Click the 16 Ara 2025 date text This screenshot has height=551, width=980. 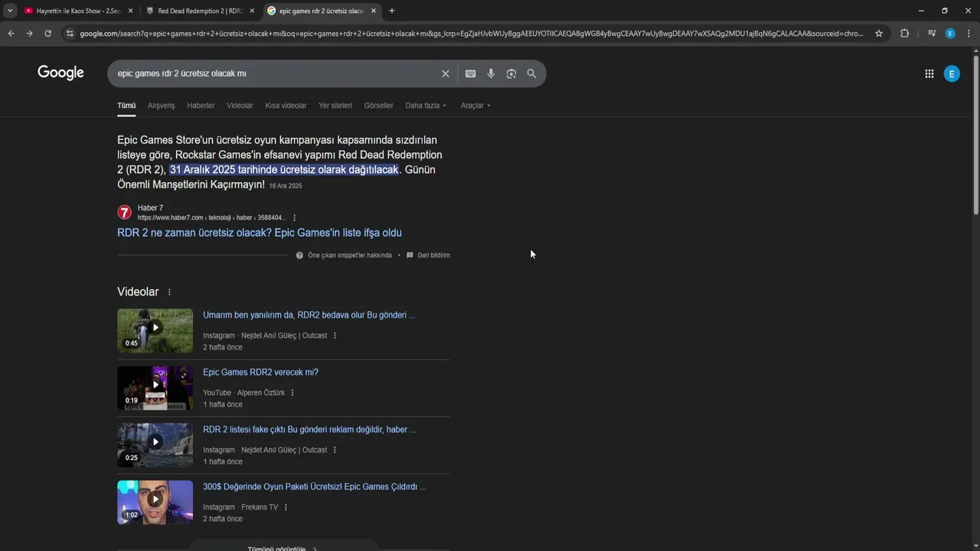(286, 186)
